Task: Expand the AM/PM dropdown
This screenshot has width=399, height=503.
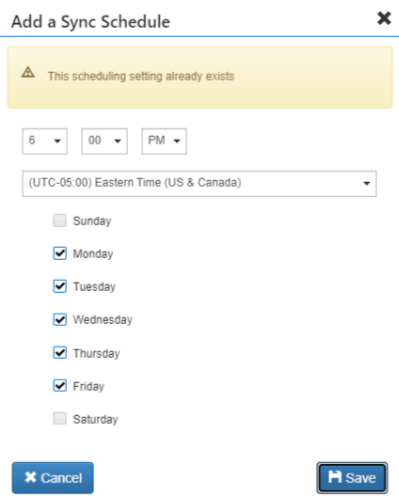Action: (164, 141)
